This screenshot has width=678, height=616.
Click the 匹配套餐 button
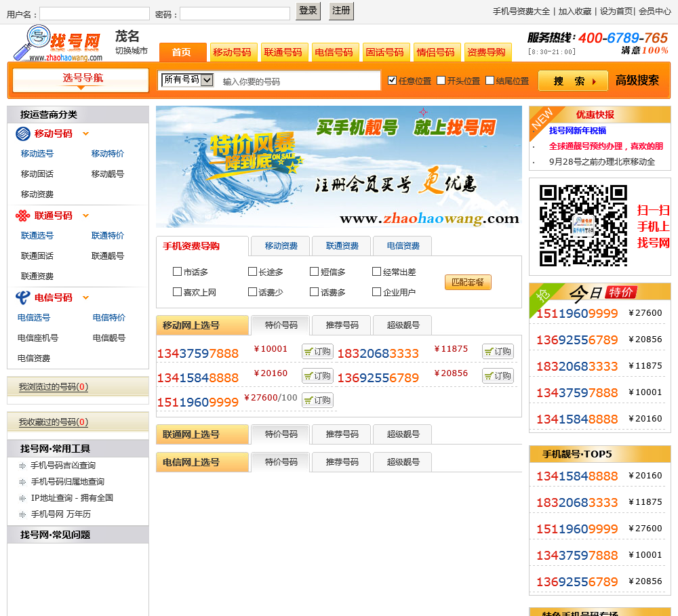click(x=468, y=283)
